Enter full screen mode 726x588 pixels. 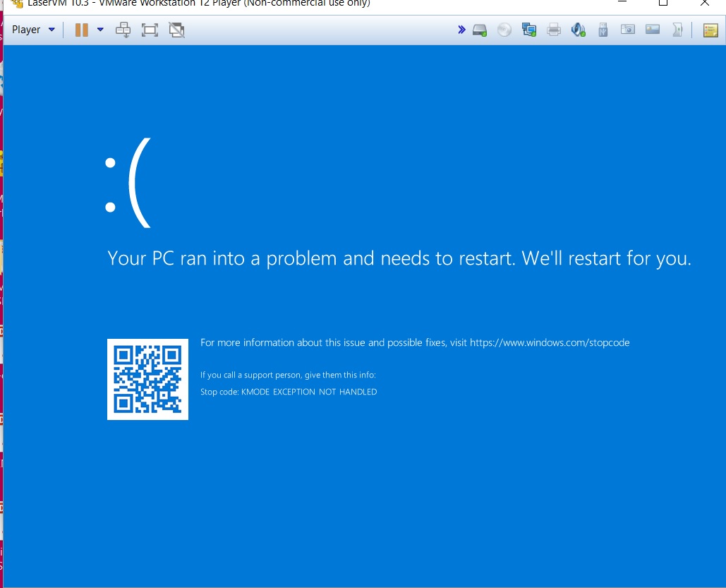150,30
